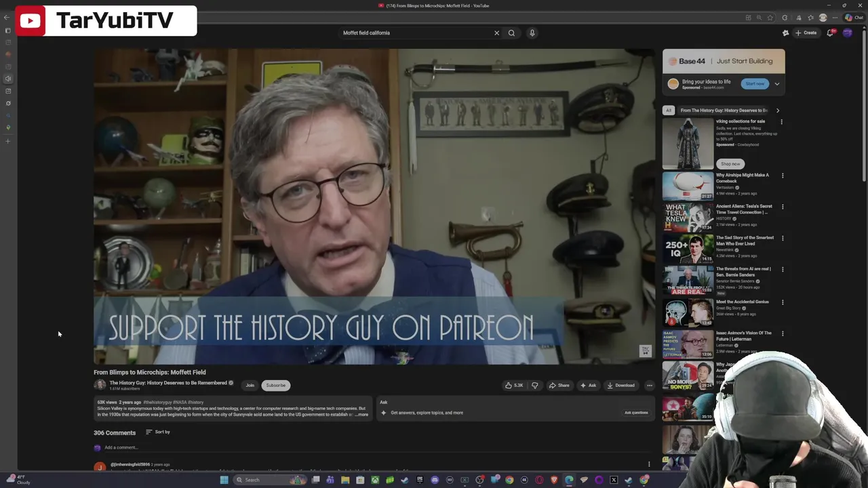Select the All filter chip
This screenshot has width=868, height=488.
pos(669,110)
